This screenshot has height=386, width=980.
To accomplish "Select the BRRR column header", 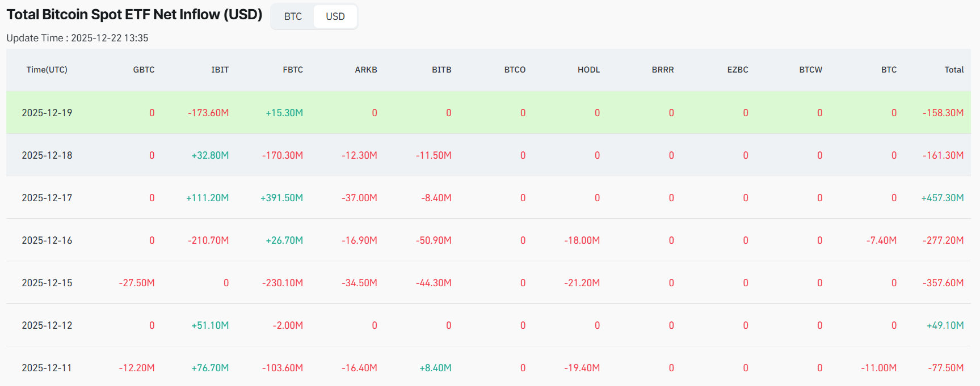I will tap(663, 70).
